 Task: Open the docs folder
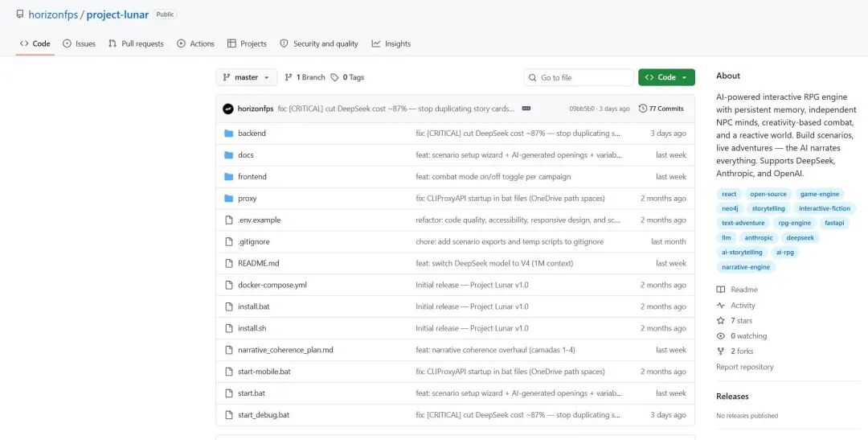pyautogui.click(x=246, y=155)
